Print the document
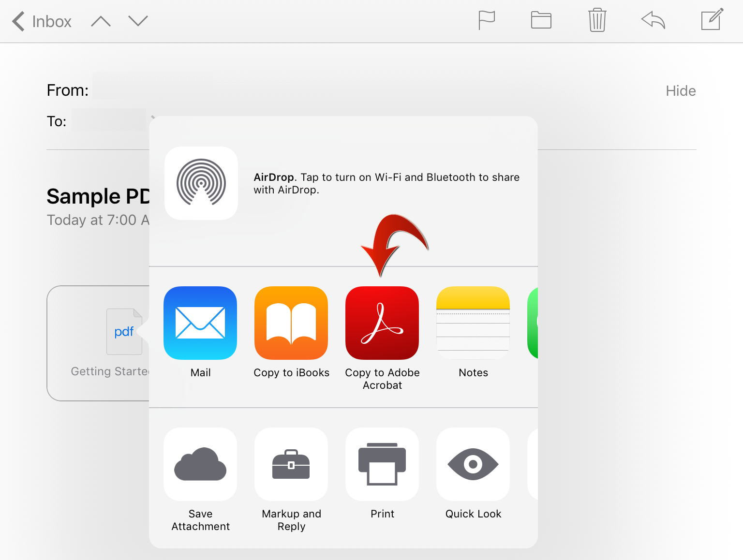The width and height of the screenshot is (743, 560). point(382,464)
